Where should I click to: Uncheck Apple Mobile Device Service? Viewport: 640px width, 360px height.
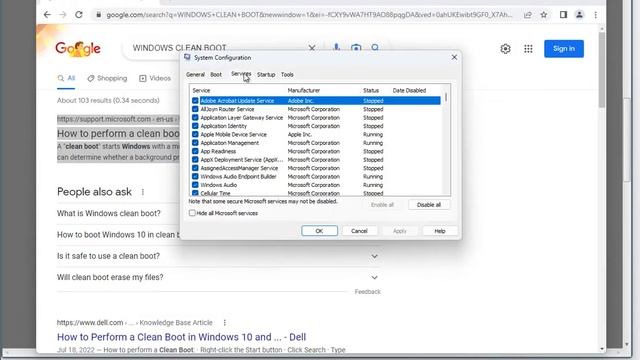[x=195, y=134]
